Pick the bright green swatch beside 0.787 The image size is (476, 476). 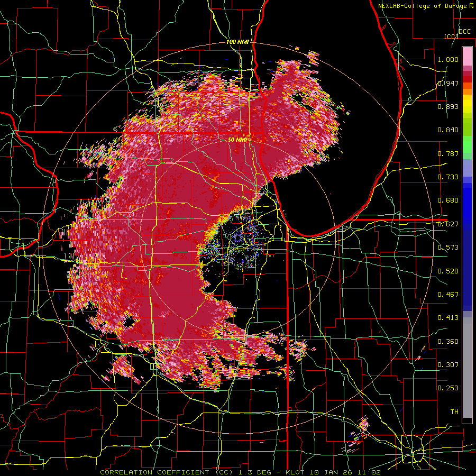coord(467,145)
